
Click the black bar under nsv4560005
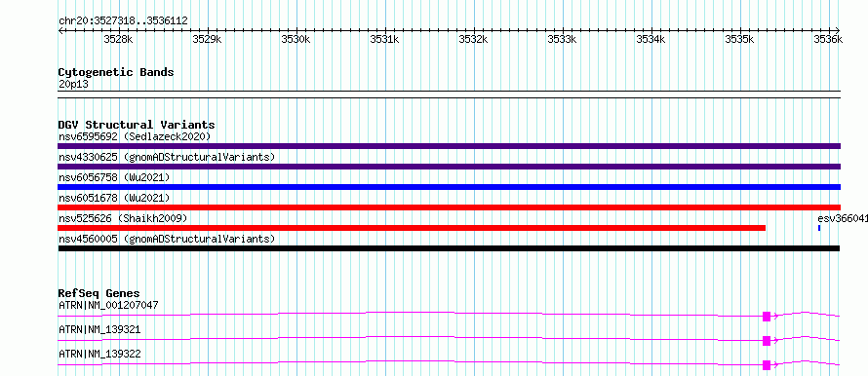(x=449, y=248)
